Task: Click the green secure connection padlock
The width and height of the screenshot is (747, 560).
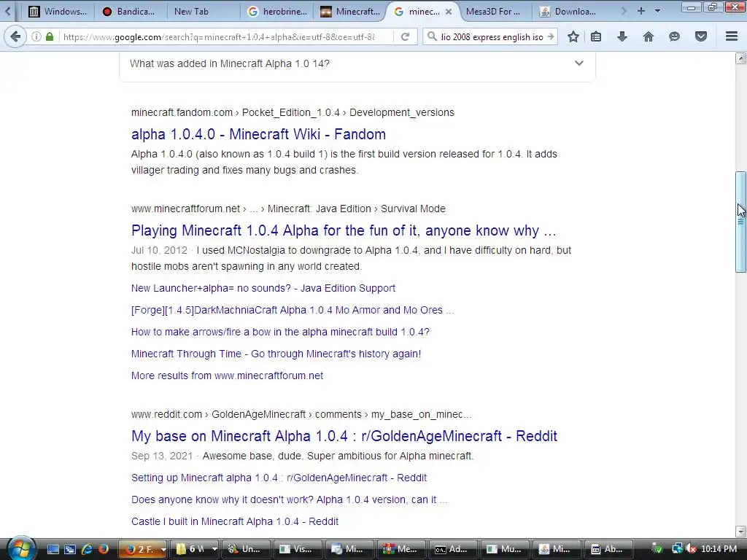Action: click(x=50, y=36)
